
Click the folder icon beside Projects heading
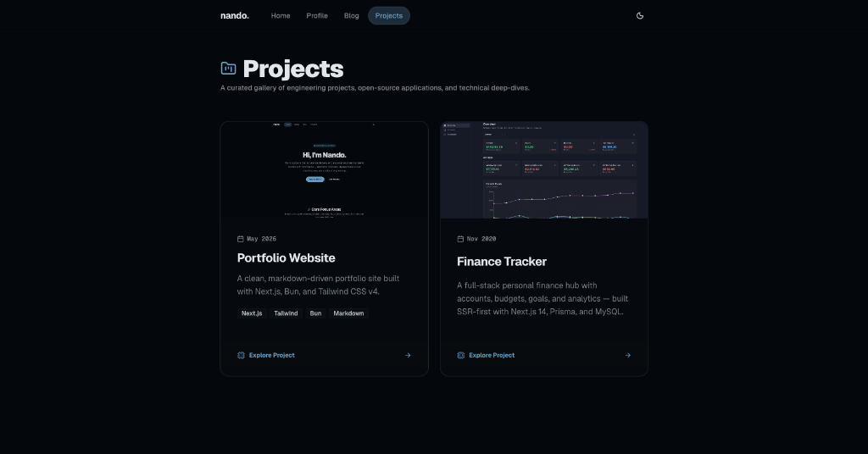coord(228,68)
